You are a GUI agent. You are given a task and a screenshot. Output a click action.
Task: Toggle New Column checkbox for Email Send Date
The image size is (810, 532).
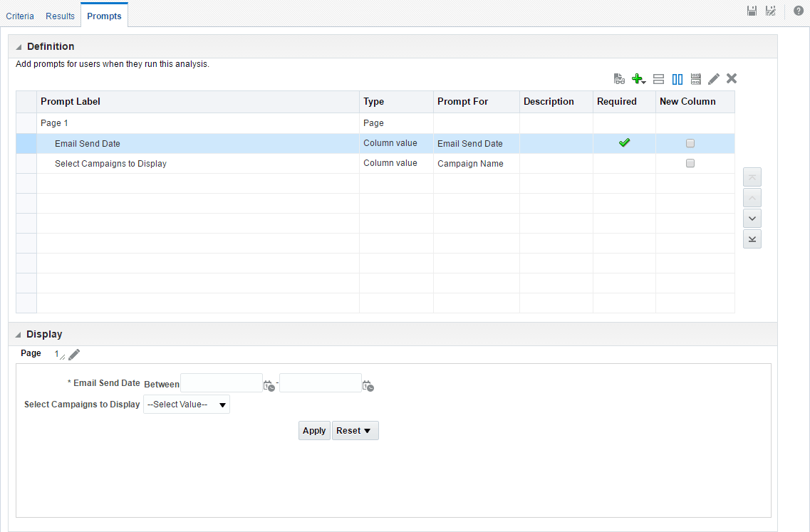(x=690, y=144)
